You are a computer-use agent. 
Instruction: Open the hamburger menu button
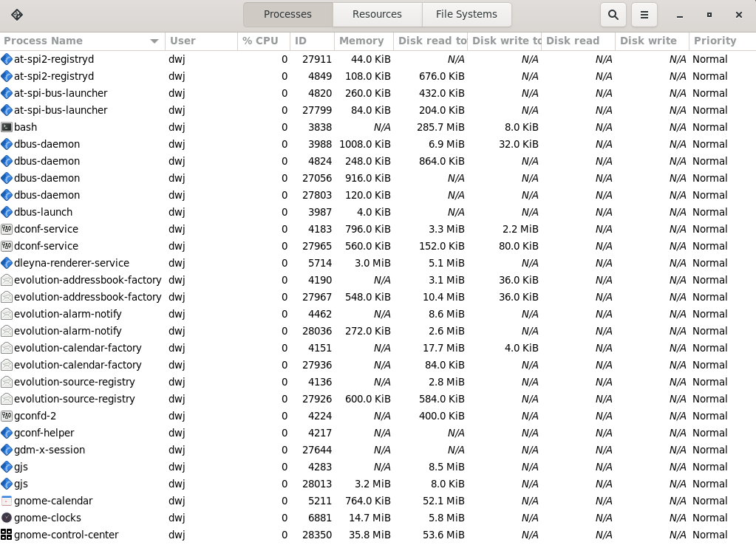[x=644, y=15]
